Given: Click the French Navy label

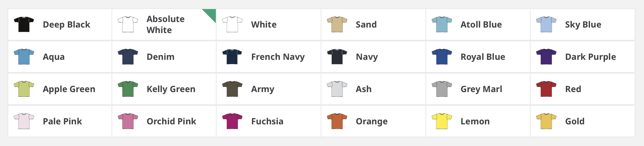Looking at the screenshot, I should (278, 57).
